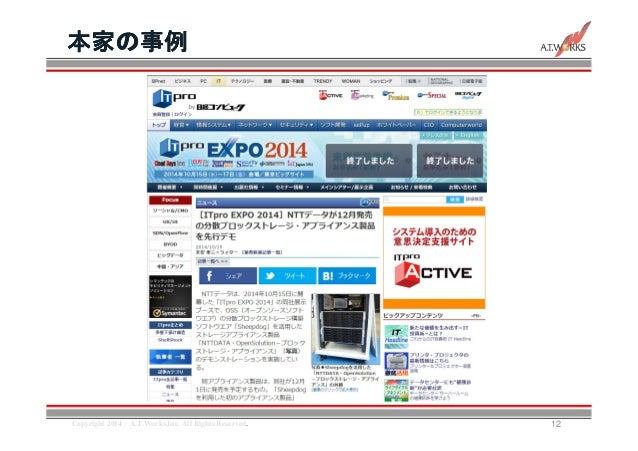The image size is (638, 451).
Task: Open the テクノロジー link in the top bar
Action: (x=242, y=81)
